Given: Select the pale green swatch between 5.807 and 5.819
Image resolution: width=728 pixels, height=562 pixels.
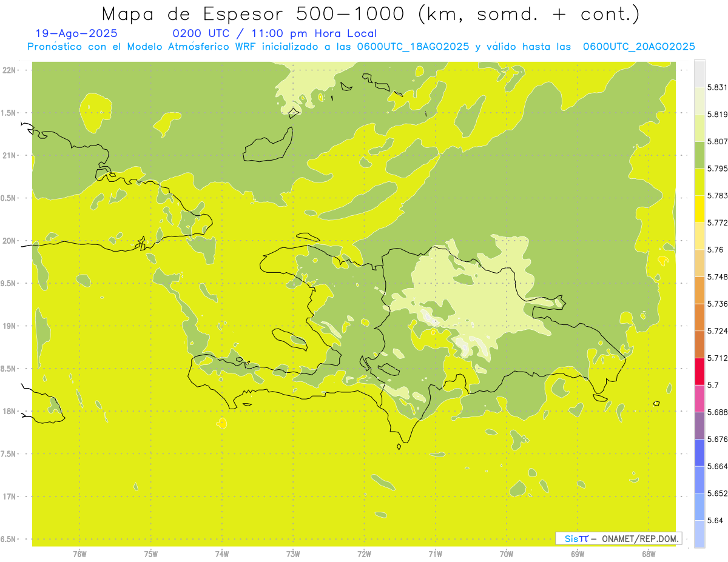Looking at the screenshot, I should pos(699,127).
